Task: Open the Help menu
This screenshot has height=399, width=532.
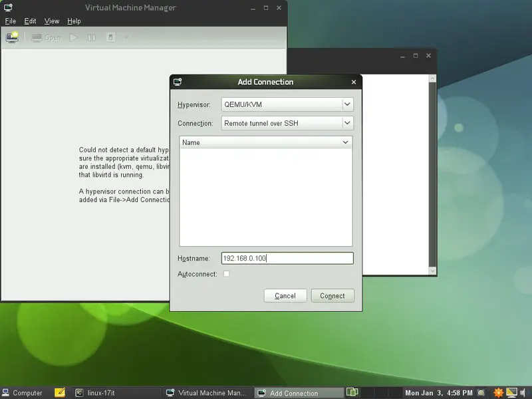Action: click(x=74, y=21)
